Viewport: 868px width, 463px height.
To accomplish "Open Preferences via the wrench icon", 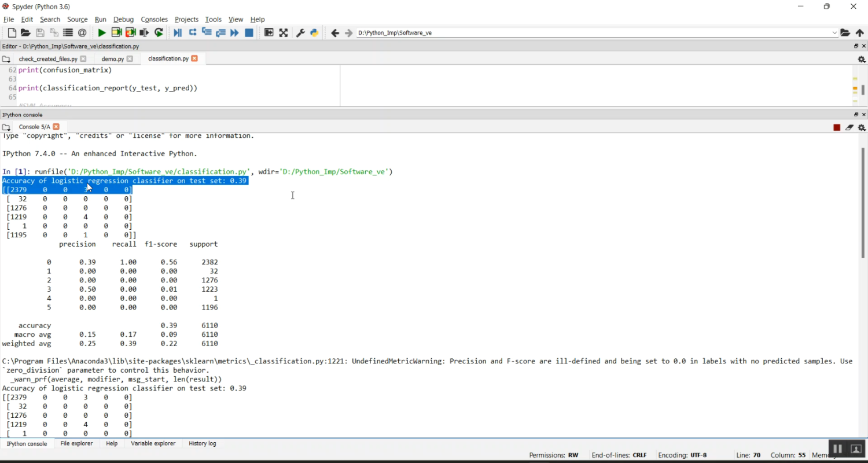I will point(300,33).
